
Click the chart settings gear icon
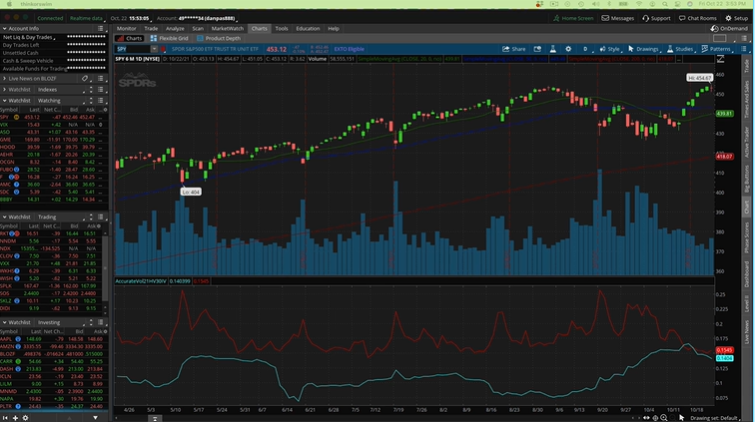pyautogui.click(x=568, y=49)
